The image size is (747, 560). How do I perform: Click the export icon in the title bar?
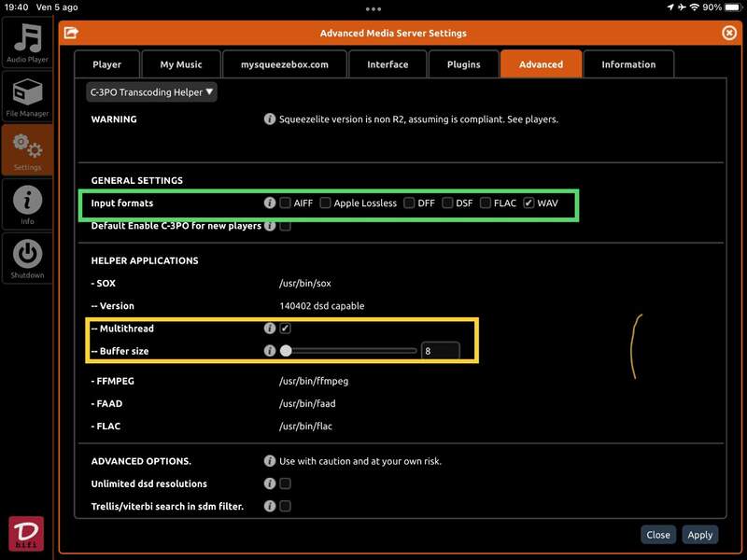point(71,33)
